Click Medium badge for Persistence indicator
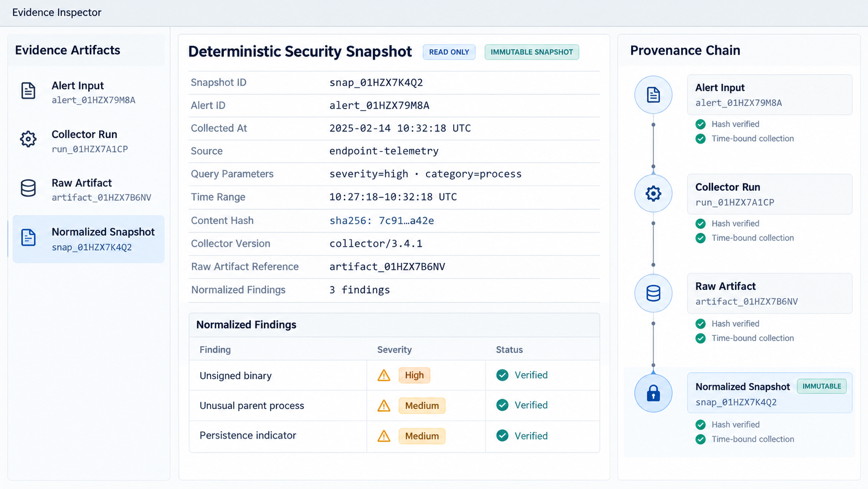The width and height of the screenshot is (868, 489). coord(422,436)
